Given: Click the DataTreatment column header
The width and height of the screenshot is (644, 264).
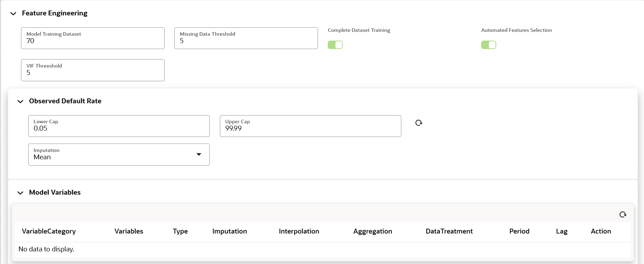Looking at the screenshot, I should tap(449, 231).
